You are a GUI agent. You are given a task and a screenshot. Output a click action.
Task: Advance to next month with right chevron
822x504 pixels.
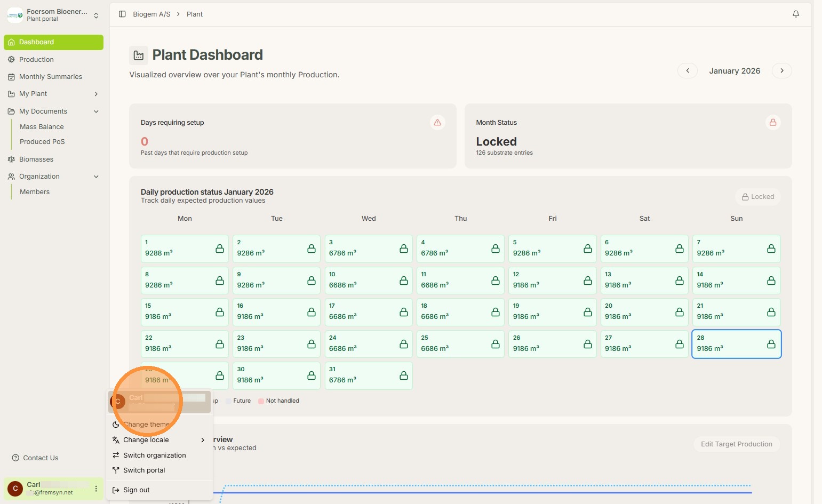[781, 71]
